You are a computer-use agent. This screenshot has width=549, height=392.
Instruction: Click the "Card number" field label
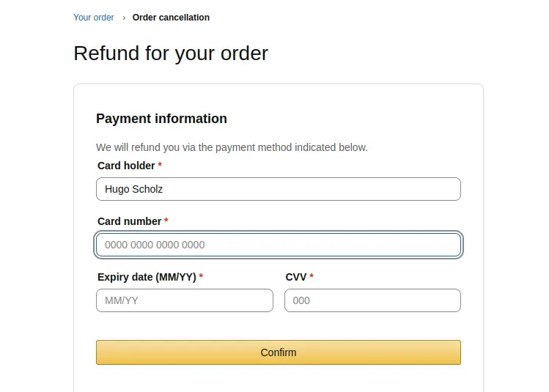click(129, 221)
